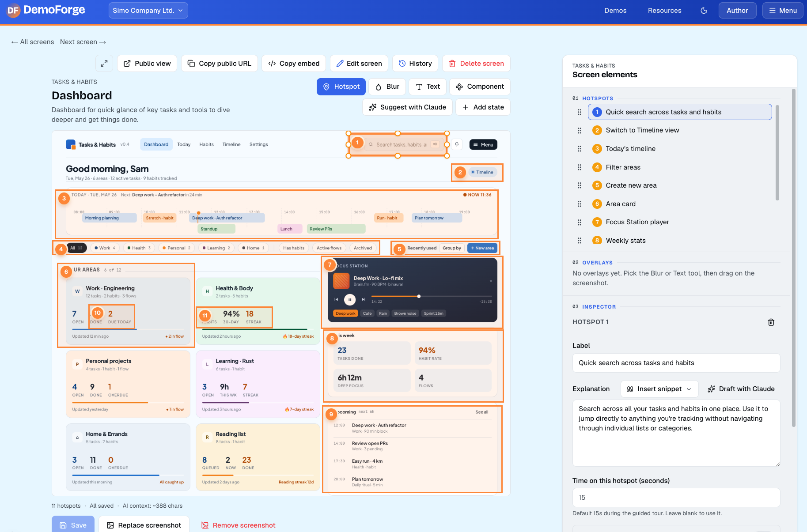
Task: Open Resources in top navigation
Action: click(x=664, y=11)
